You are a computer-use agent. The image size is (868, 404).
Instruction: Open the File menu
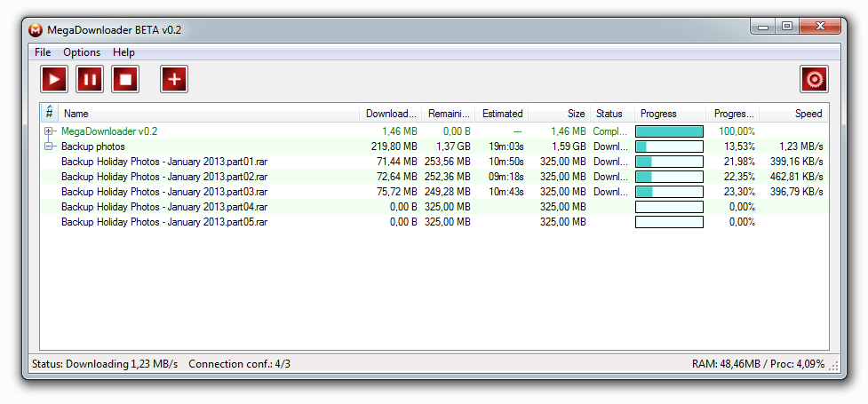(43, 52)
